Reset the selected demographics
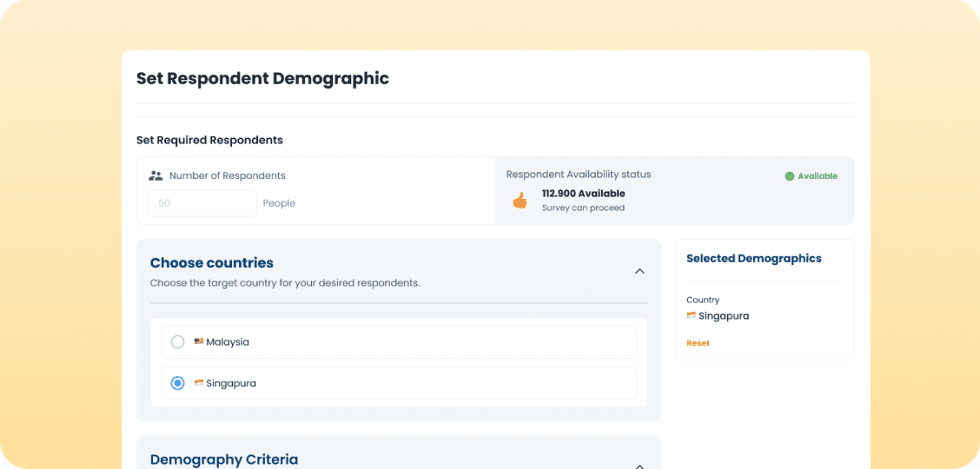 [x=698, y=343]
